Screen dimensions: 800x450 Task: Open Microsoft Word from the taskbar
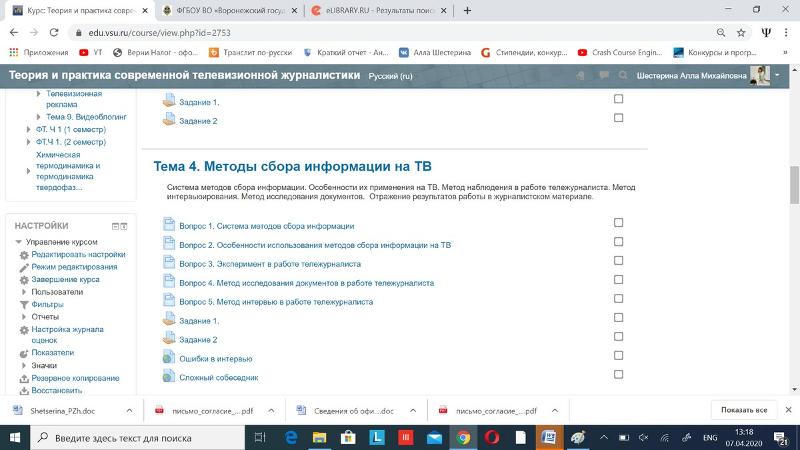pos(548,438)
